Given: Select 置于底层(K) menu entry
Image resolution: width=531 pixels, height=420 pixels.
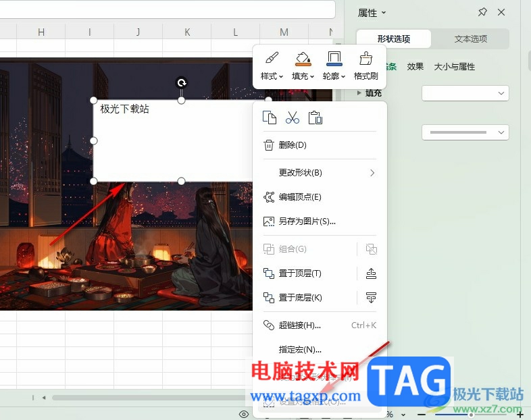Looking at the screenshot, I should click(x=307, y=298).
